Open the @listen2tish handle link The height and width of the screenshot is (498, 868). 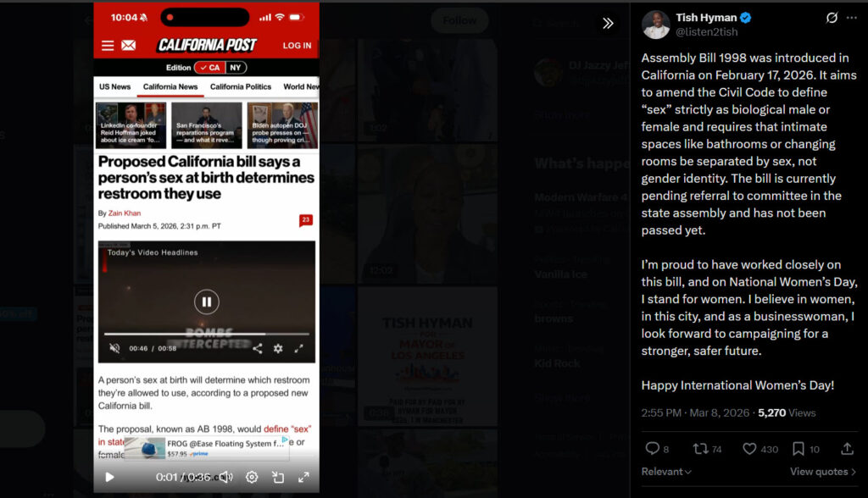click(x=707, y=32)
